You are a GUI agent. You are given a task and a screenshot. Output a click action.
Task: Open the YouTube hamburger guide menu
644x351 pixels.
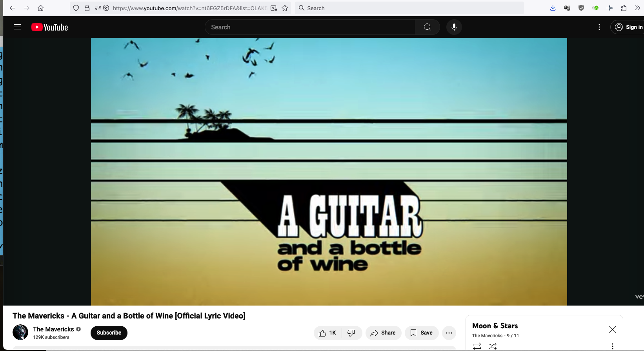coord(17,27)
